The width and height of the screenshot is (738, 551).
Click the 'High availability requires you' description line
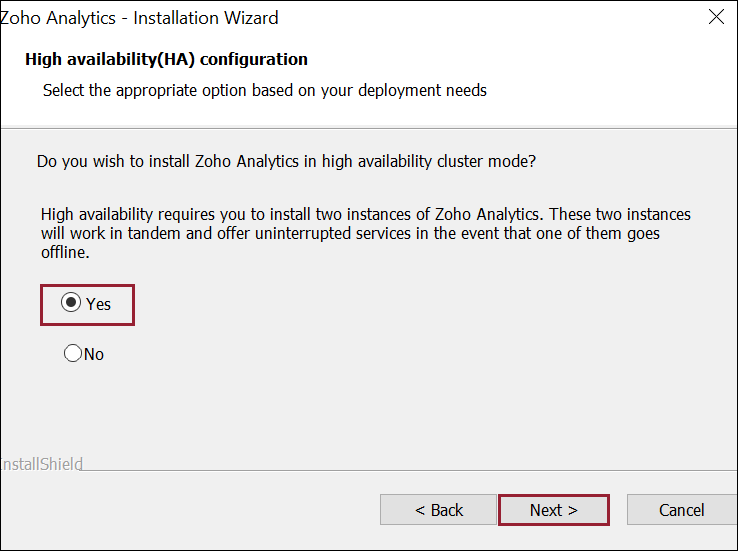coord(365,214)
